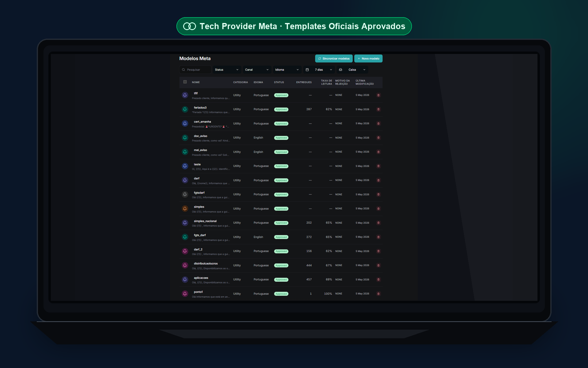Delete the feriados3 template via trash icon
Viewport: 588px width, 368px height.
click(379, 109)
